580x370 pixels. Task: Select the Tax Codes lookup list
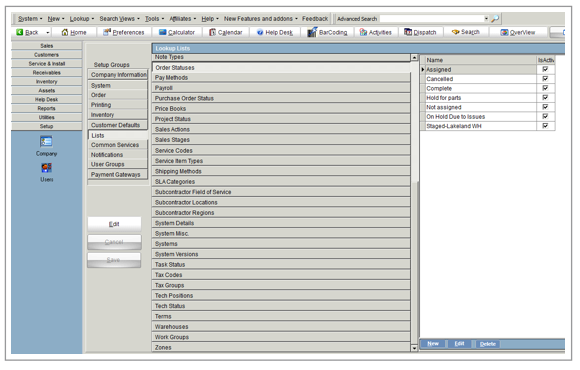pyautogui.click(x=281, y=275)
